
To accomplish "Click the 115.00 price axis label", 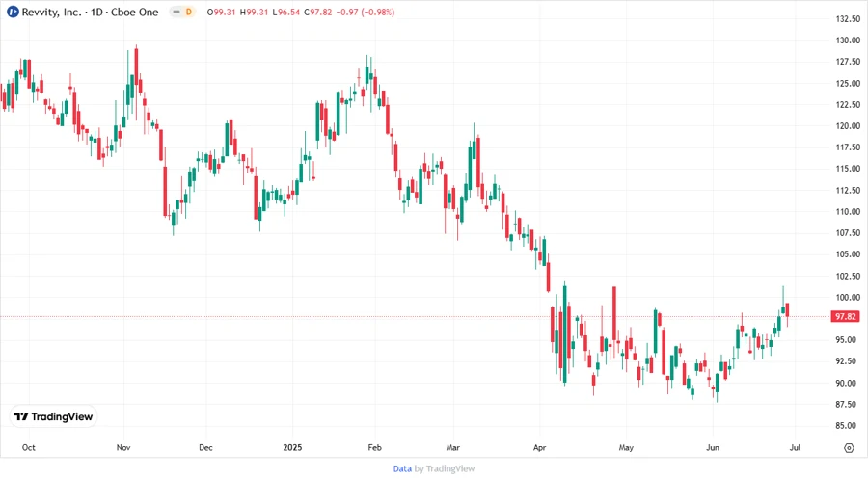I will (x=848, y=169).
